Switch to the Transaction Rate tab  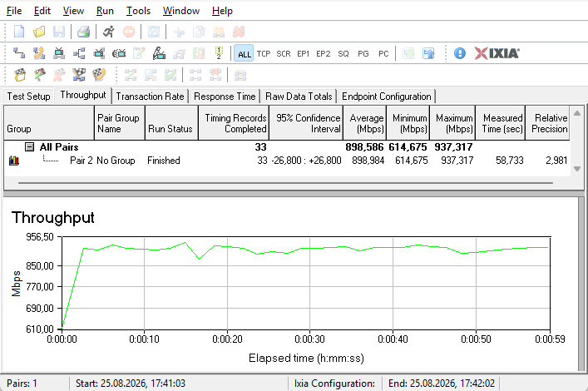click(150, 97)
